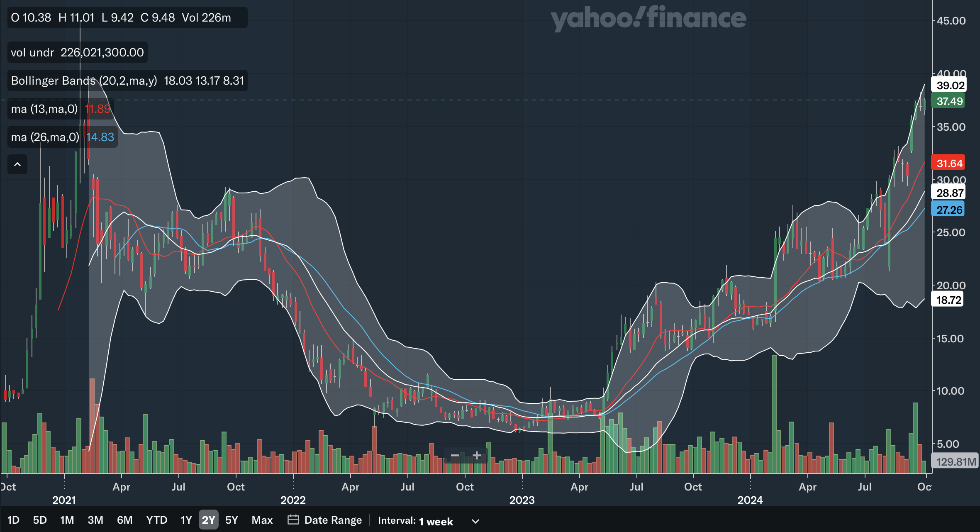Show Max history range
Viewport: 980px width, 532px height.
tap(262, 520)
